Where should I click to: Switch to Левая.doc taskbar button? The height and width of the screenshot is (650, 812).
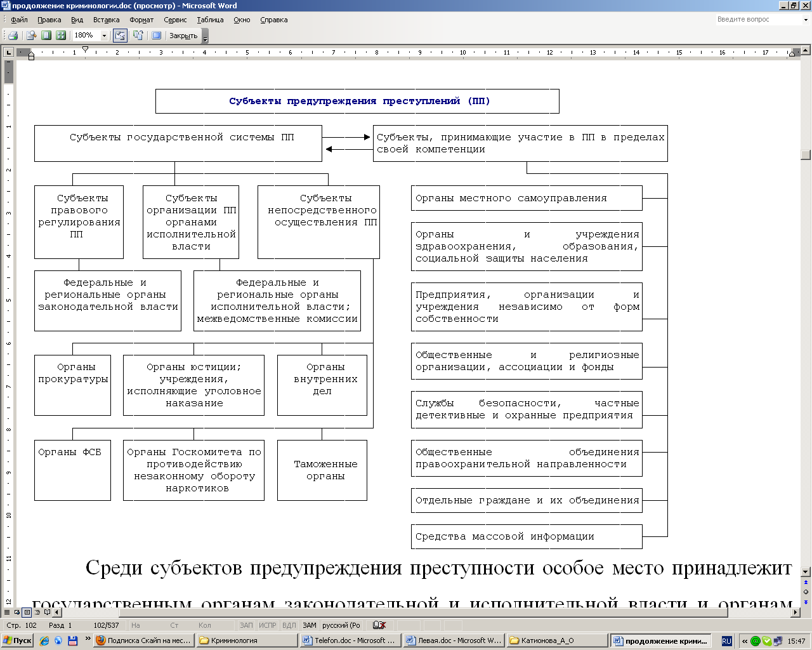coord(454,641)
